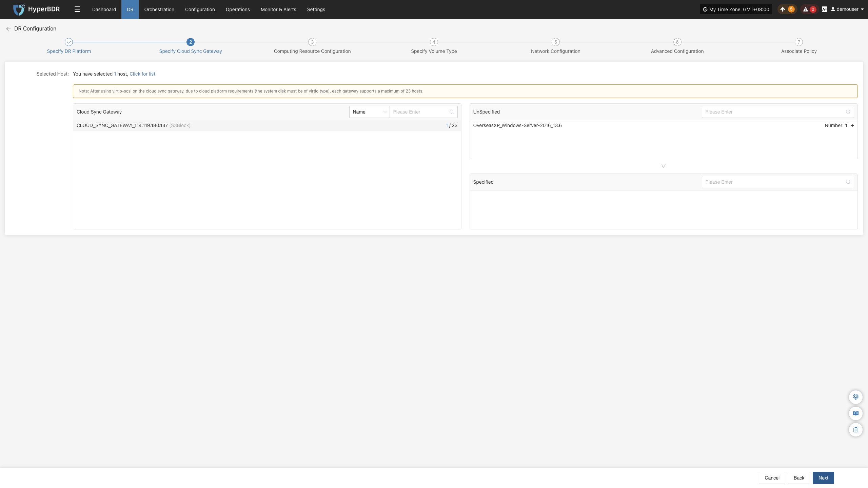This screenshot has width=868, height=488.
Task: Open the chatbot assistant floating icon
Action: pyautogui.click(x=856, y=397)
